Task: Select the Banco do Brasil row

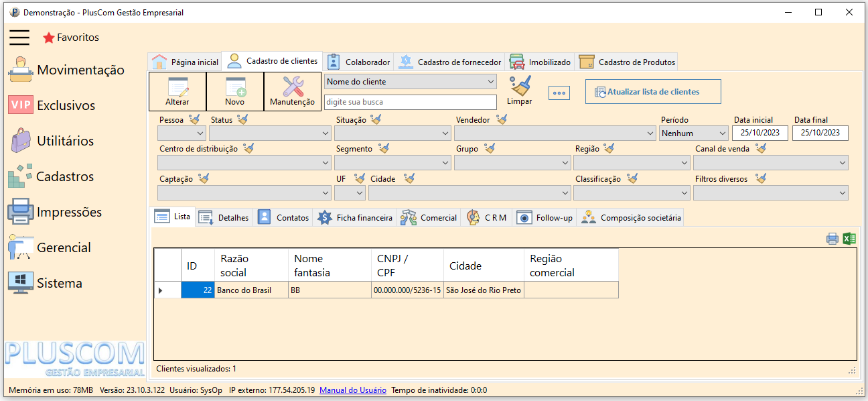Action: pos(244,290)
